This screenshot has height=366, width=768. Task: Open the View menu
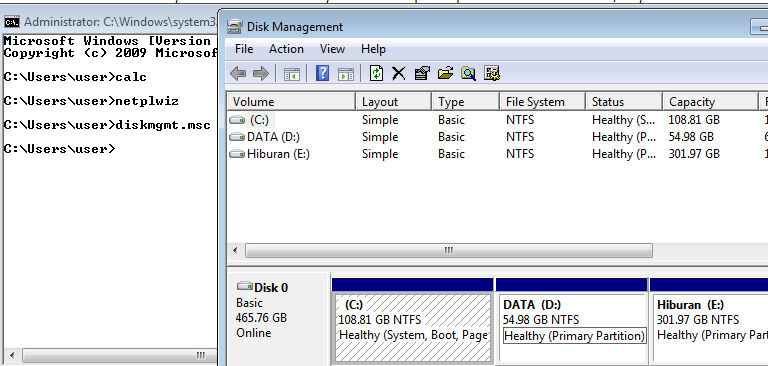(332, 49)
